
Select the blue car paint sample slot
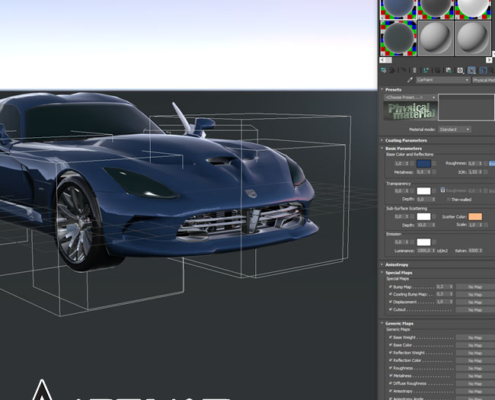pos(399,9)
